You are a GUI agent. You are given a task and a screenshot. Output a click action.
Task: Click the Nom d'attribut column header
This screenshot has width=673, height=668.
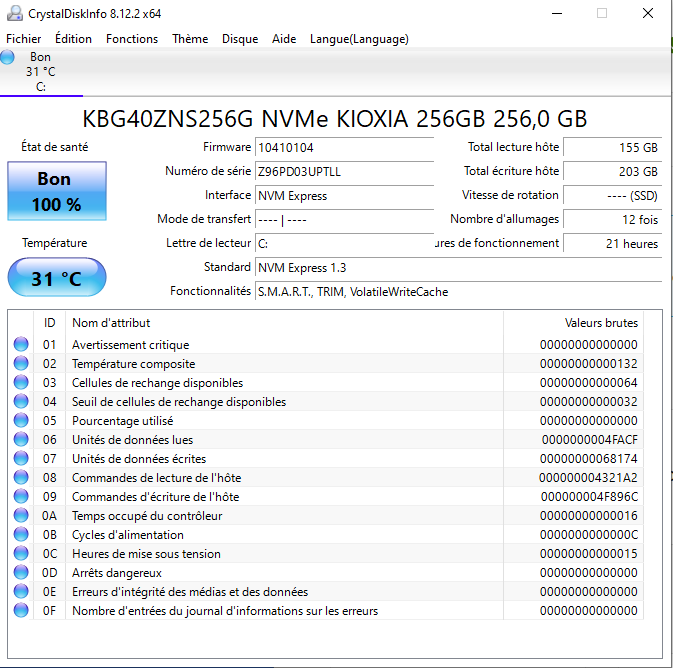coord(284,323)
